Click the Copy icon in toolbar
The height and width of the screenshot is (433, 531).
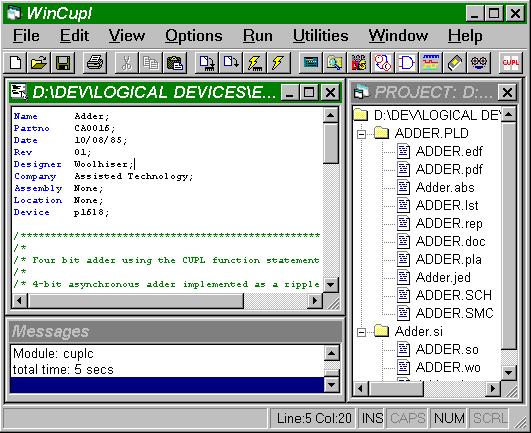point(150,63)
